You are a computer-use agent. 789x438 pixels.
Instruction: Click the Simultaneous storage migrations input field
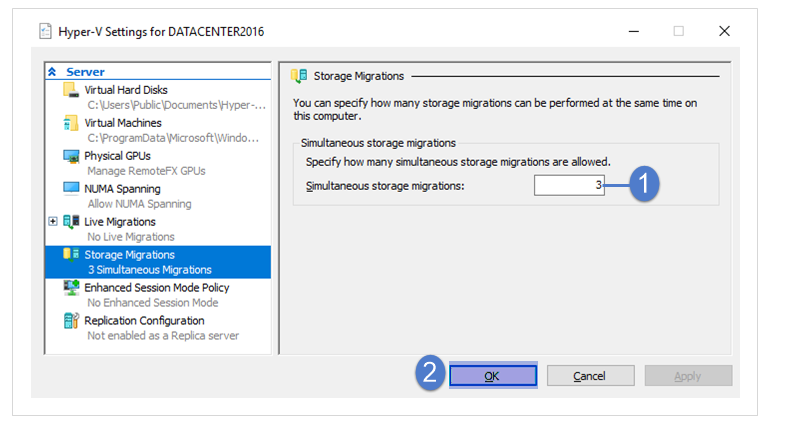[569, 185]
